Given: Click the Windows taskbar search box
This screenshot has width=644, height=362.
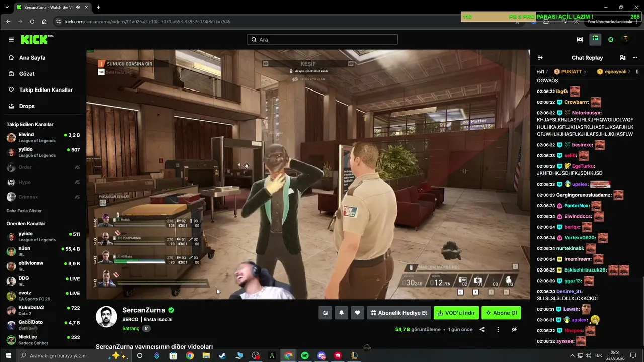Looking at the screenshot, I should point(74,356).
